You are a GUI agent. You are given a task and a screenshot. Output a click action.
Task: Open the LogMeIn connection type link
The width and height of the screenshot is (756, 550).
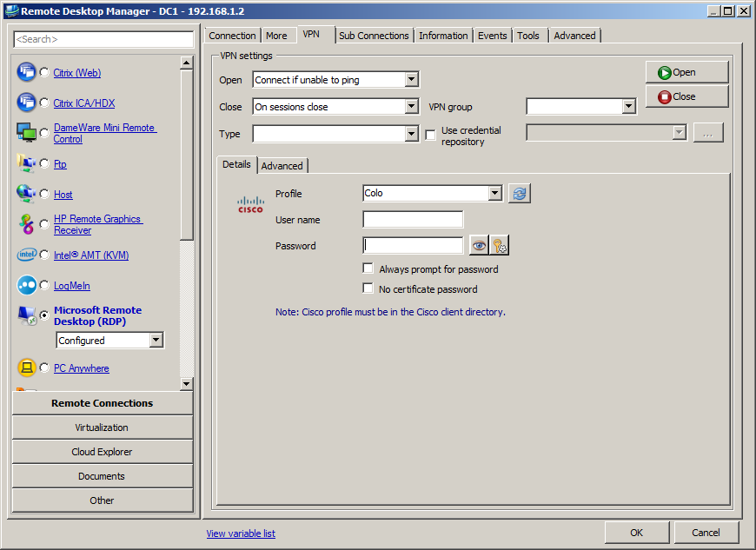(72, 285)
